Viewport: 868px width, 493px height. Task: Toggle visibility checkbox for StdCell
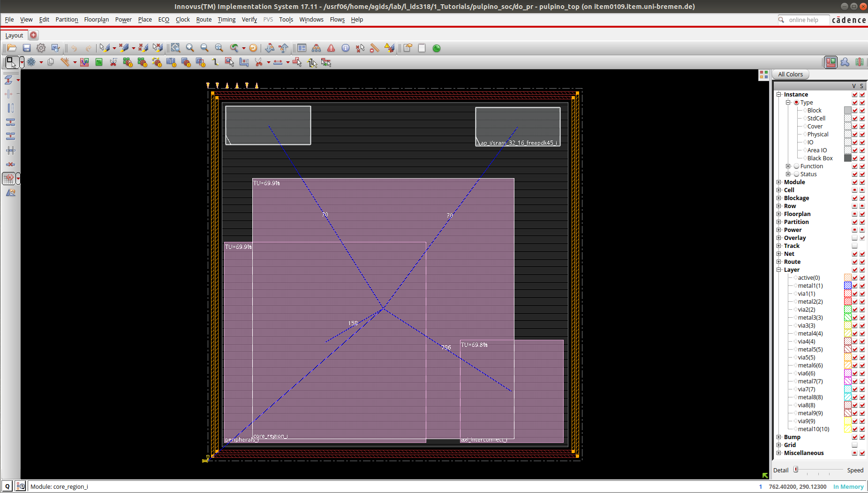point(855,119)
